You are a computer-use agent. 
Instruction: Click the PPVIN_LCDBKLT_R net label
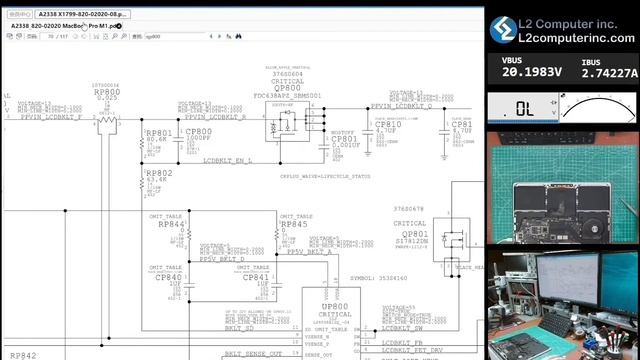tap(215, 117)
